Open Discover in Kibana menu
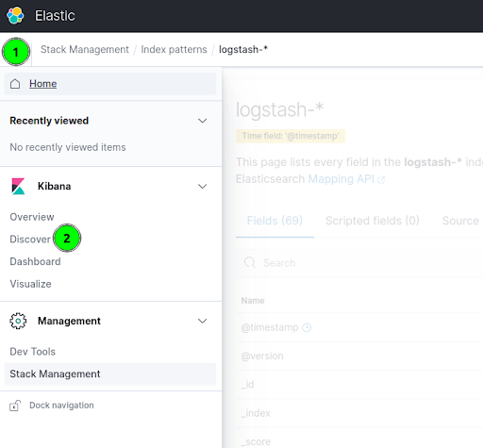 (x=30, y=240)
